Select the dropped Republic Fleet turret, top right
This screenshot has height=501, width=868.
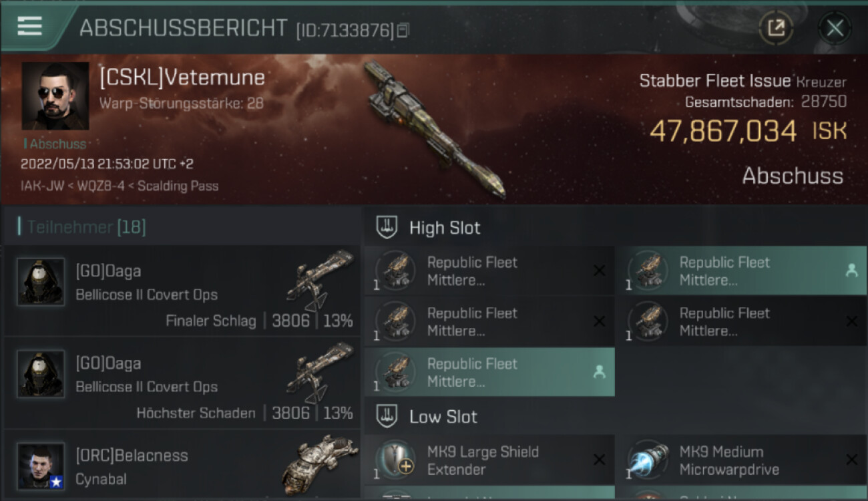[x=741, y=271]
